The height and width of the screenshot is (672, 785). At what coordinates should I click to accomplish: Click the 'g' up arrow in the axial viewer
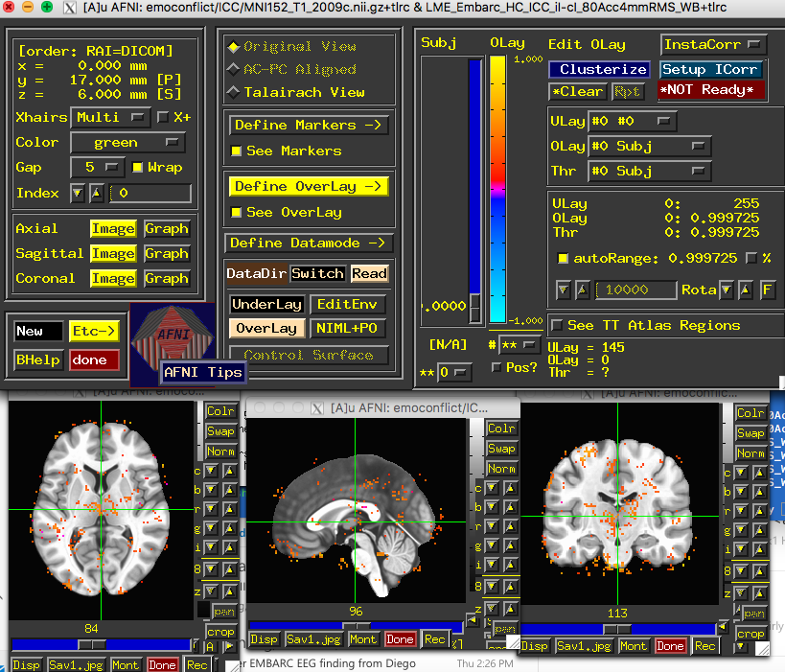[229, 528]
